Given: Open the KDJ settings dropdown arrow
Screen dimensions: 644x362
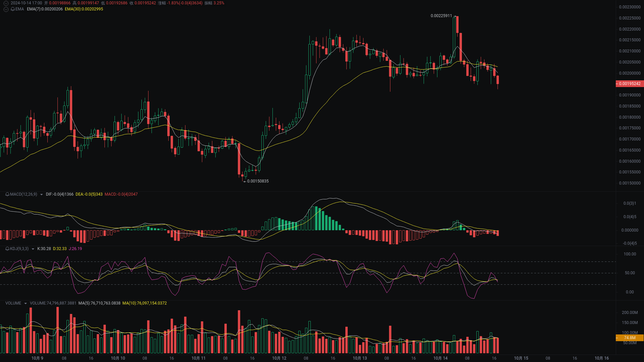Looking at the screenshot, I should point(33,249).
